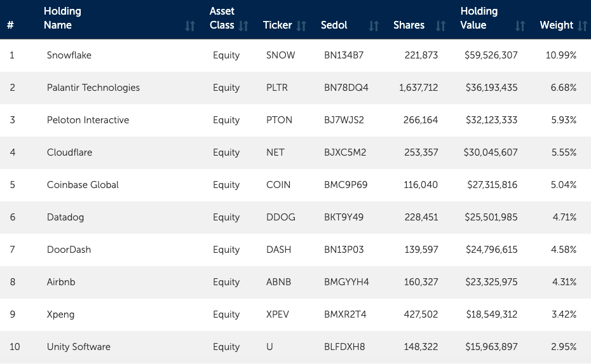Click weight 4.31%

pos(564,282)
